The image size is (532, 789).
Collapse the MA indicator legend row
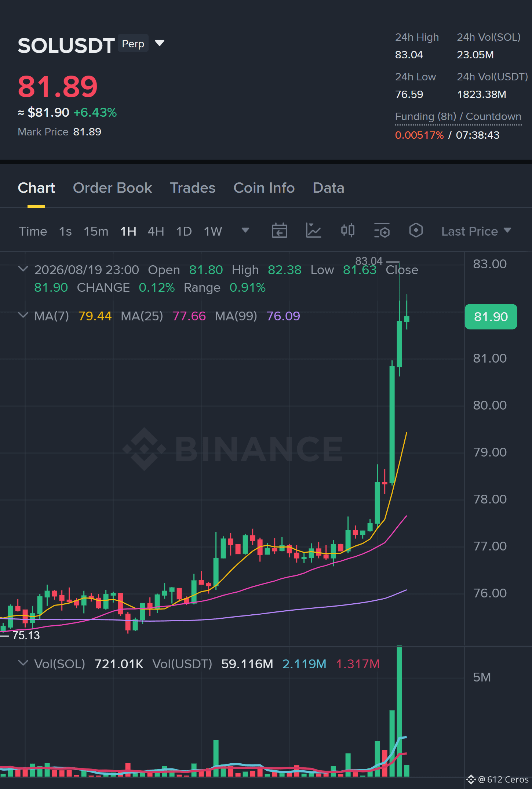tap(23, 315)
